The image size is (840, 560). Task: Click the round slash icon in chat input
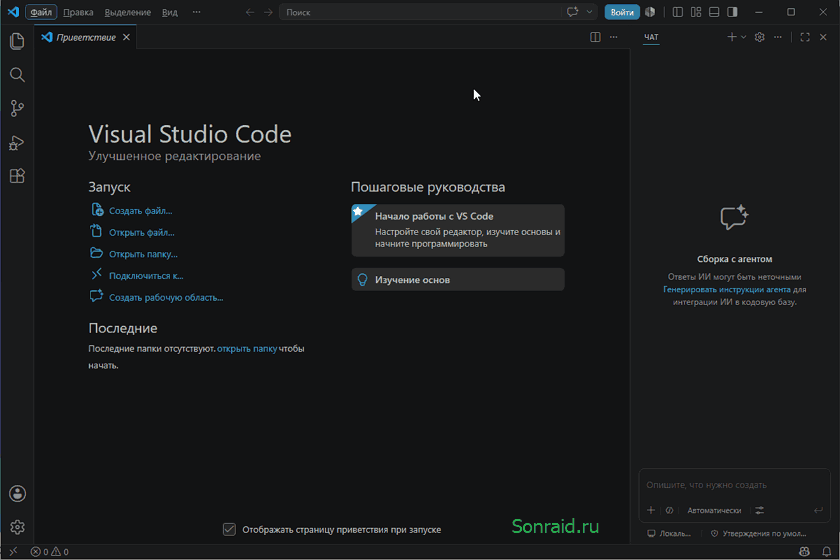coord(669,510)
